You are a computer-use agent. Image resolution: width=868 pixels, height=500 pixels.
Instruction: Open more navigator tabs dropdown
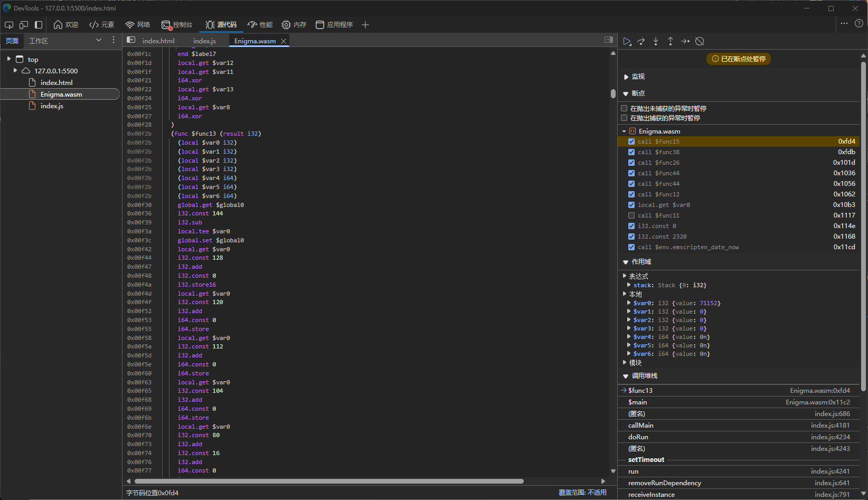click(x=99, y=40)
